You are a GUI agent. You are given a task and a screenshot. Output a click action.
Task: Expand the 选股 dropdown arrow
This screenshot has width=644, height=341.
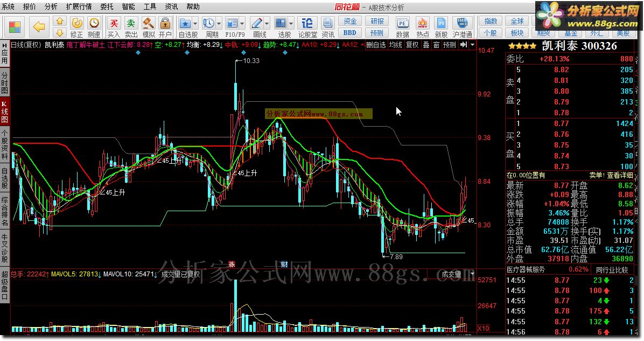coord(291,23)
